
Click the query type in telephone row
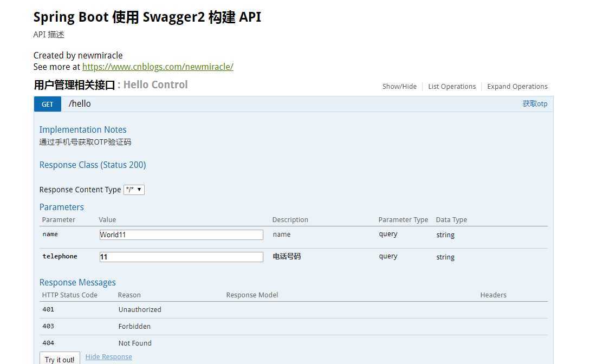(388, 256)
